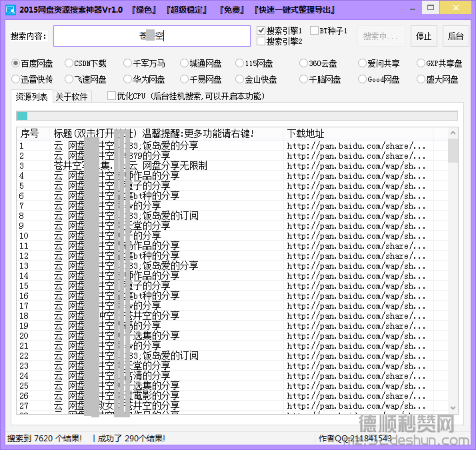Select result row 9 堂的分享

[232, 225]
